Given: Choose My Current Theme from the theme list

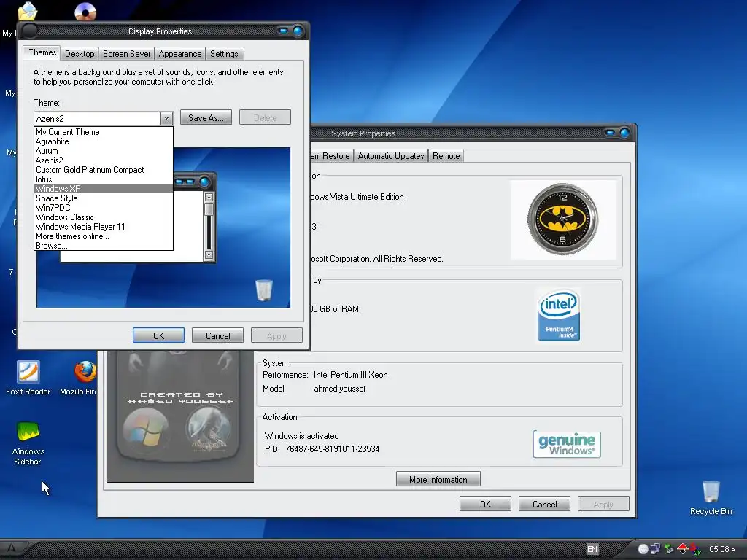Looking at the screenshot, I should (x=104, y=132).
